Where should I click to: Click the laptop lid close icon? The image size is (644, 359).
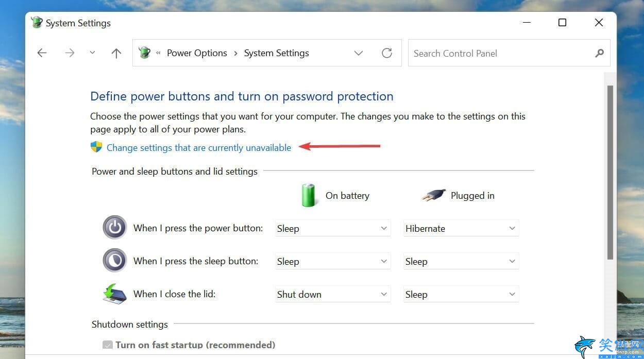114,294
